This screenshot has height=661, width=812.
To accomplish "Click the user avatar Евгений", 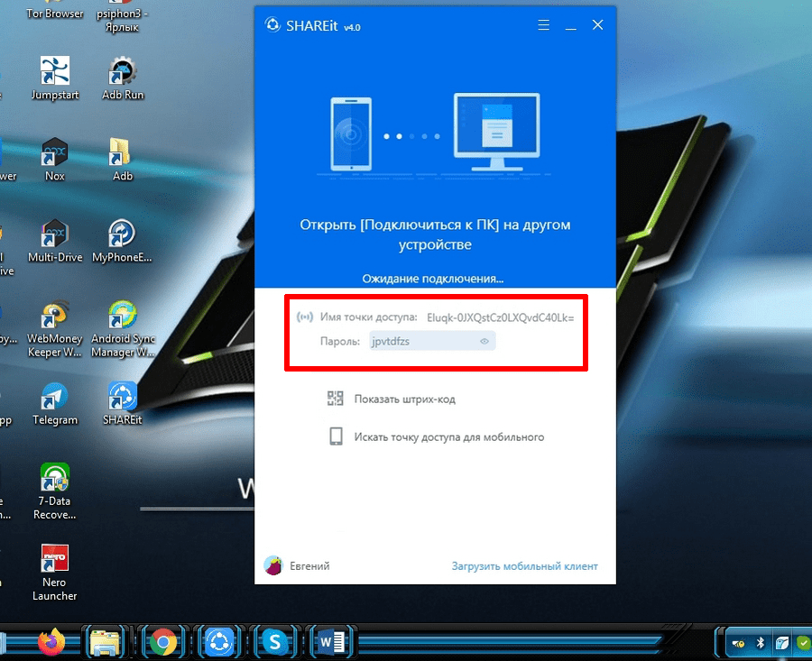I will point(272,565).
